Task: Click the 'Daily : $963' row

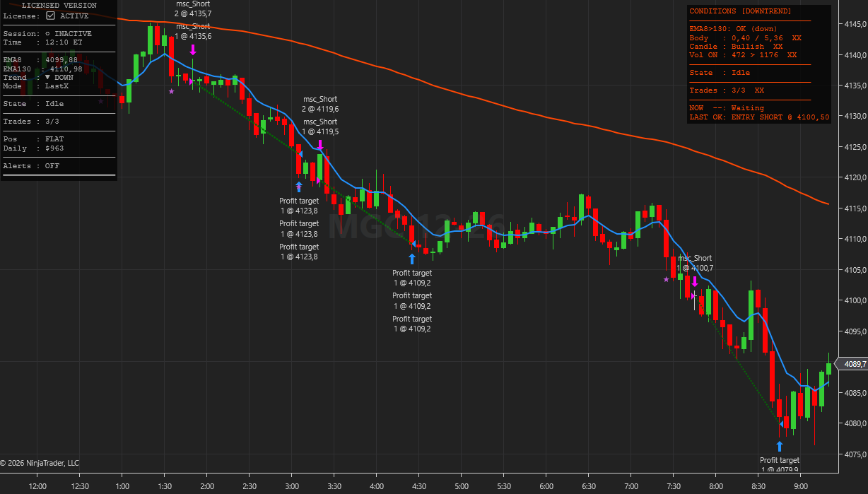Action: [x=33, y=148]
